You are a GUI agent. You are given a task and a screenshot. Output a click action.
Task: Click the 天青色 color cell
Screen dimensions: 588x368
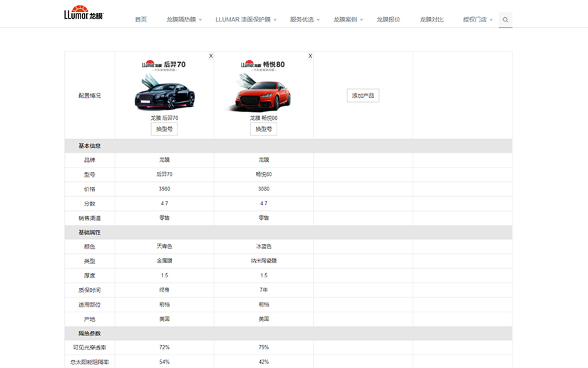[x=164, y=247]
